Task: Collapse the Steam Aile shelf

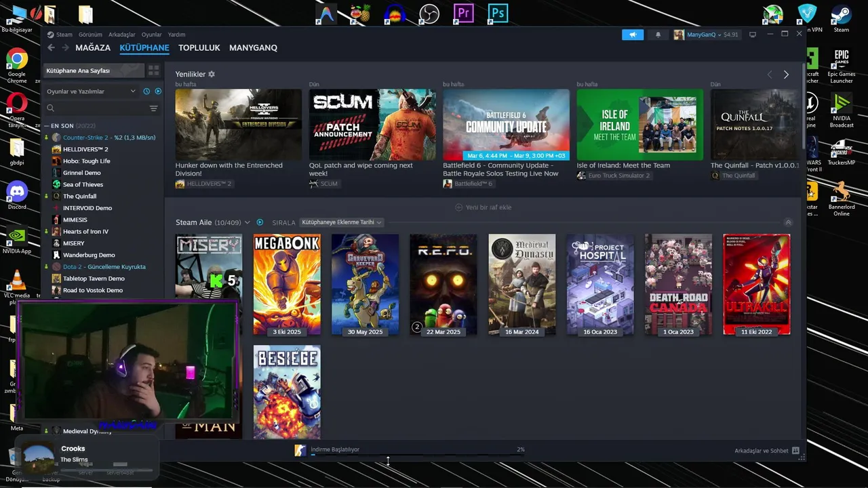Action: [788, 222]
